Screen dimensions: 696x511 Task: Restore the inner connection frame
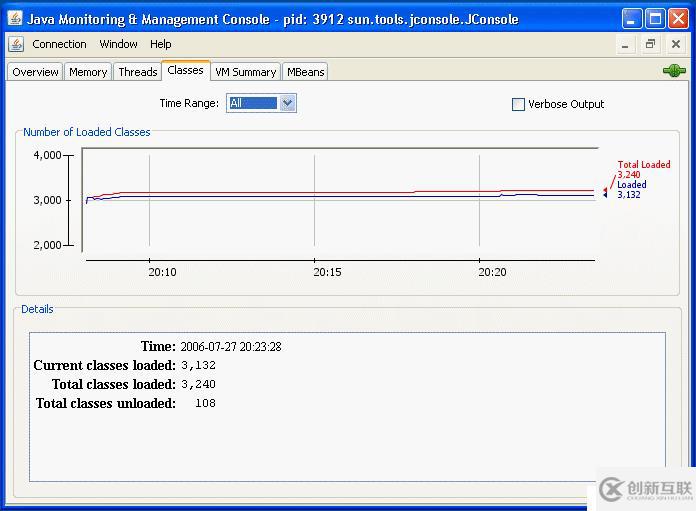coord(650,44)
